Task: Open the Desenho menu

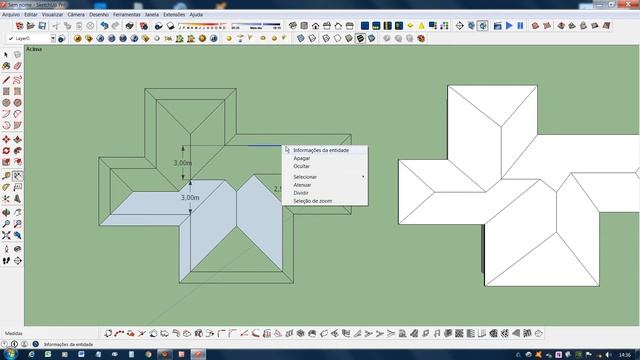Action: (x=99, y=14)
